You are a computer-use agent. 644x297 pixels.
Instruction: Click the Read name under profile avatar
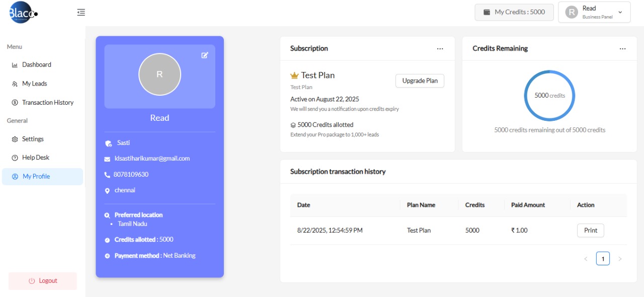[159, 118]
